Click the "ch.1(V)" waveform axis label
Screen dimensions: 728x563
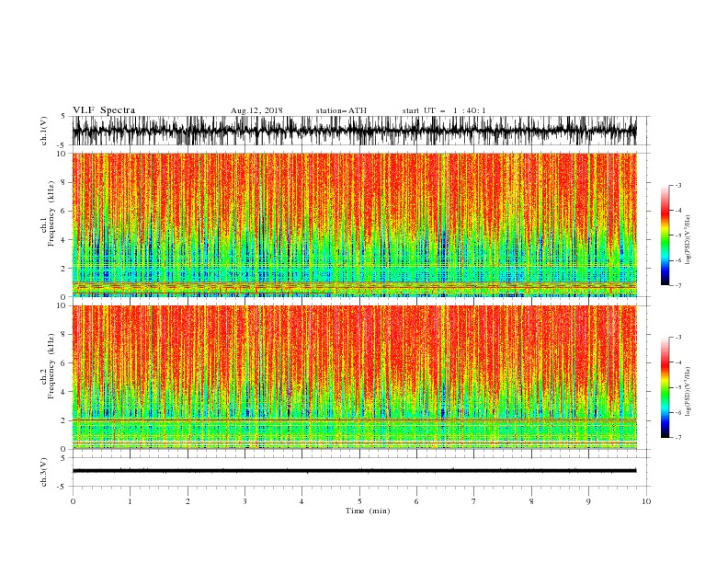pyautogui.click(x=44, y=131)
